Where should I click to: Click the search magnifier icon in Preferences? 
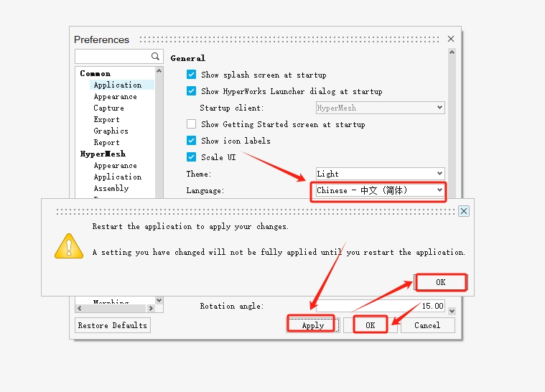click(155, 56)
